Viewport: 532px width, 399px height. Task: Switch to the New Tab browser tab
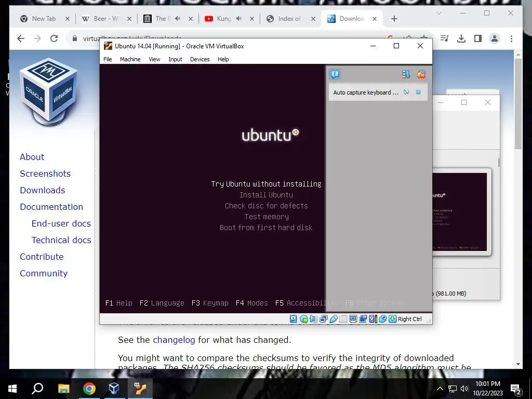tap(44, 19)
